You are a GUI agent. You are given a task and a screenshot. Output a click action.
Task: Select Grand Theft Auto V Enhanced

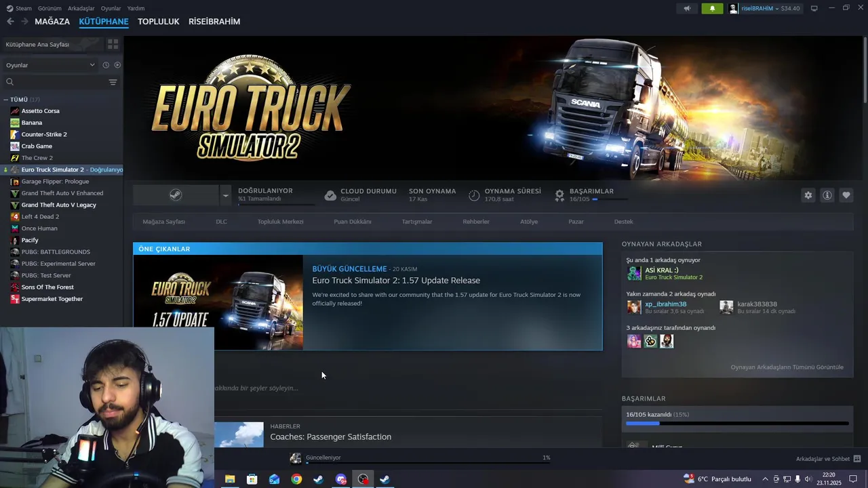pyautogui.click(x=62, y=193)
